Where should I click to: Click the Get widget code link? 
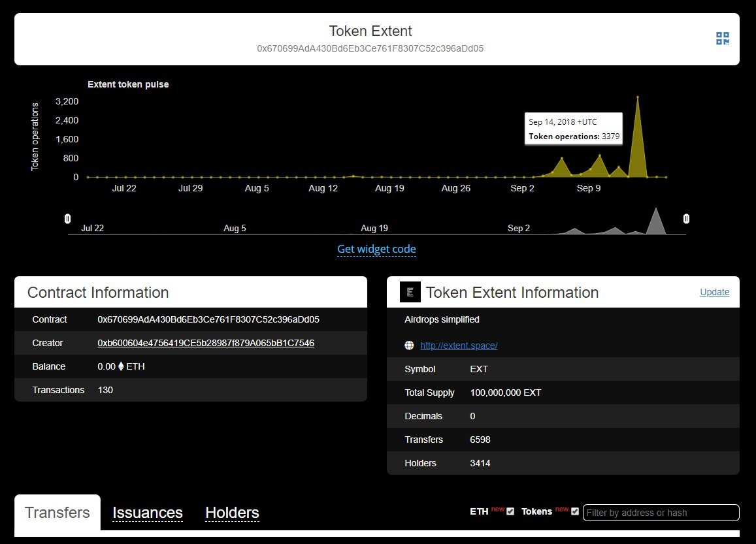[x=376, y=249]
